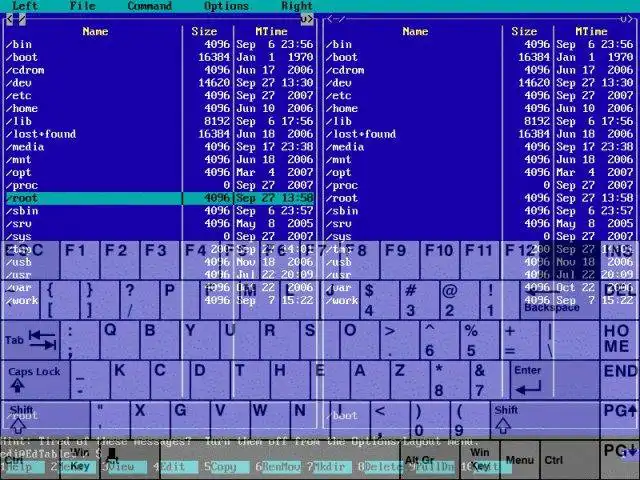This screenshot has height=480, width=640.
Task: Toggle the right Shift key next to PG up
Action: (545, 420)
